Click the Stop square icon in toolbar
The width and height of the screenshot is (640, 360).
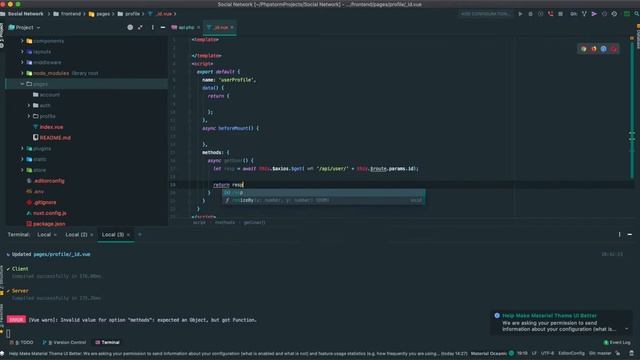[560, 14]
